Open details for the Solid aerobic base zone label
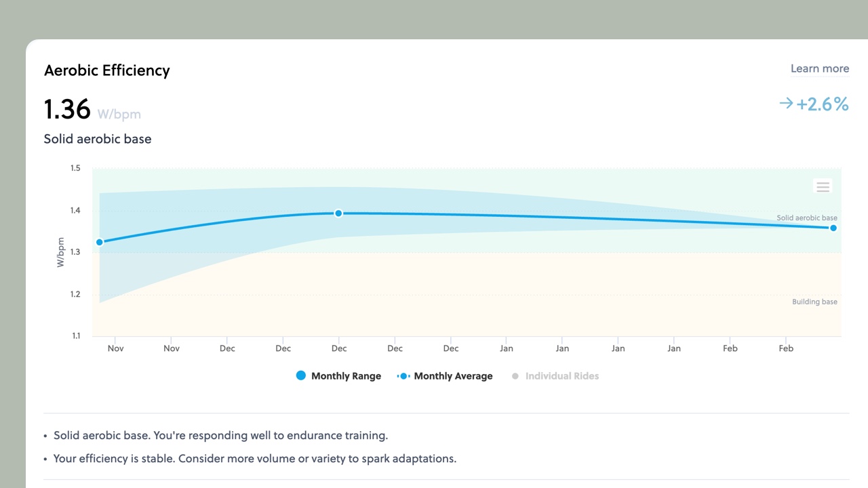Image resolution: width=868 pixels, height=488 pixels. (x=807, y=218)
